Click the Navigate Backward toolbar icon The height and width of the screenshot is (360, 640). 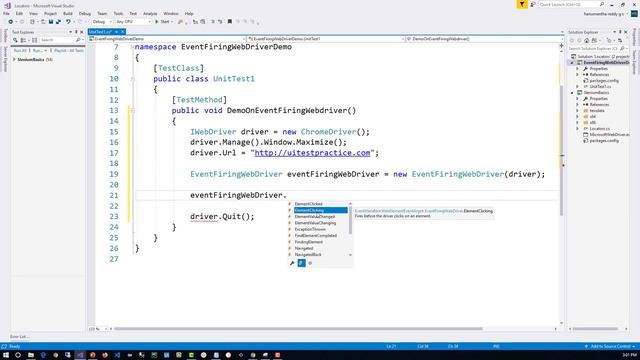coord(11,22)
